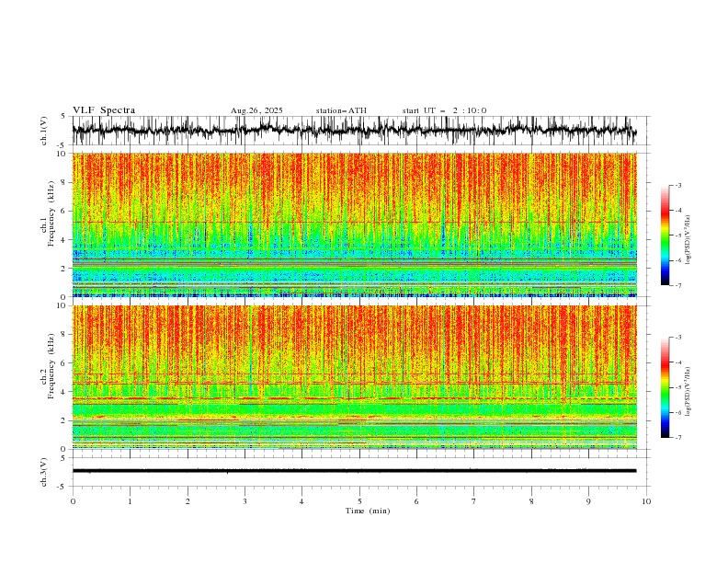Click the '0' tick on time axis

(x=73, y=501)
